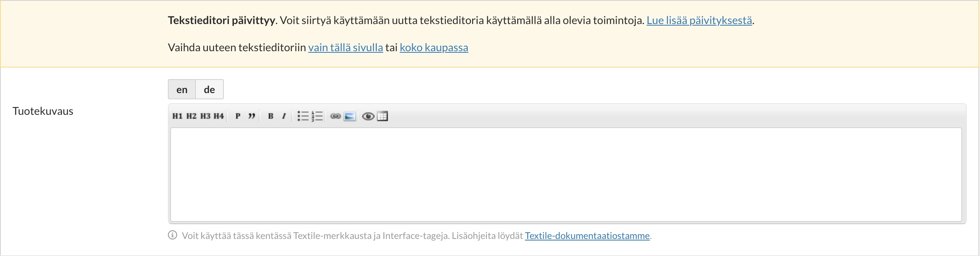This screenshot has height=256, width=980.
Task: Toggle italic formatting
Action: pyautogui.click(x=284, y=116)
